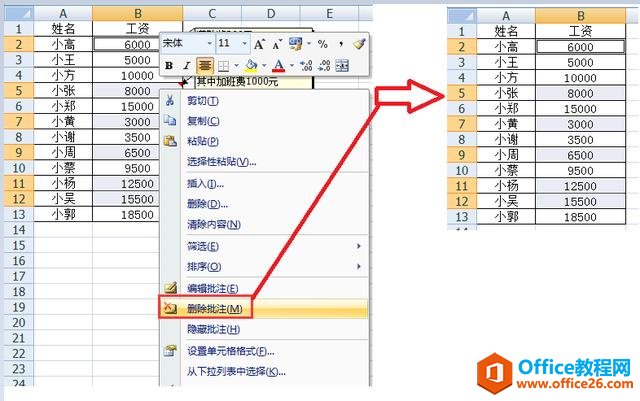The width and height of the screenshot is (640, 401).
Task: Click the 工资 header cell in right sheet
Action: (580, 31)
